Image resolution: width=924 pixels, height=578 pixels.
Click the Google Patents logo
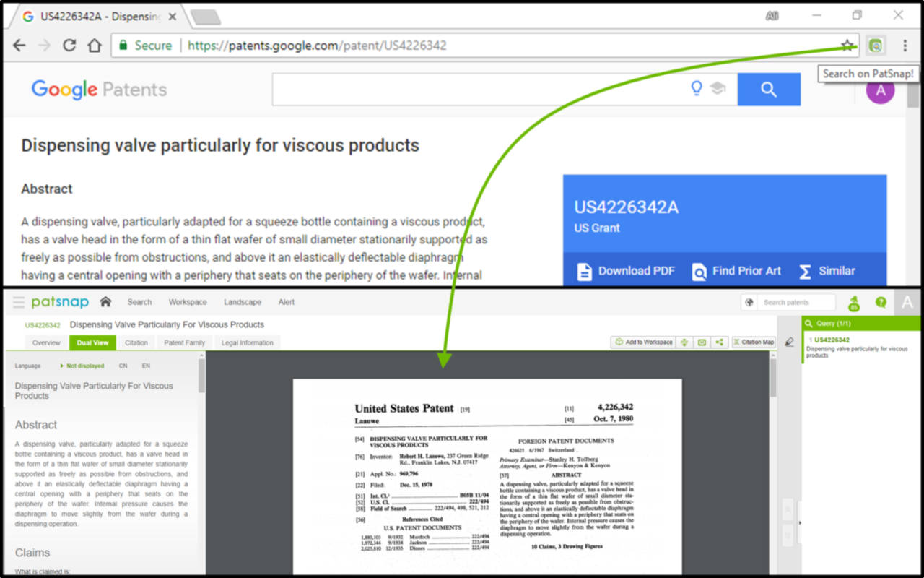(99, 90)
